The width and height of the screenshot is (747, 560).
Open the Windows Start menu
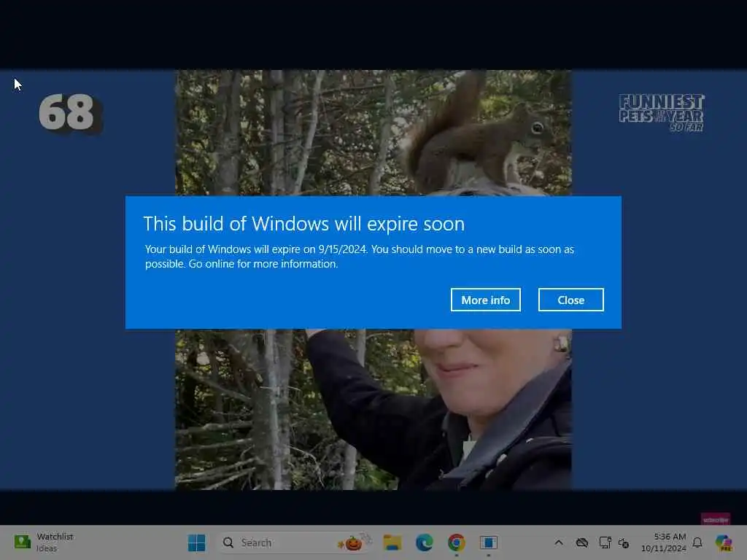tap(196, 542)
